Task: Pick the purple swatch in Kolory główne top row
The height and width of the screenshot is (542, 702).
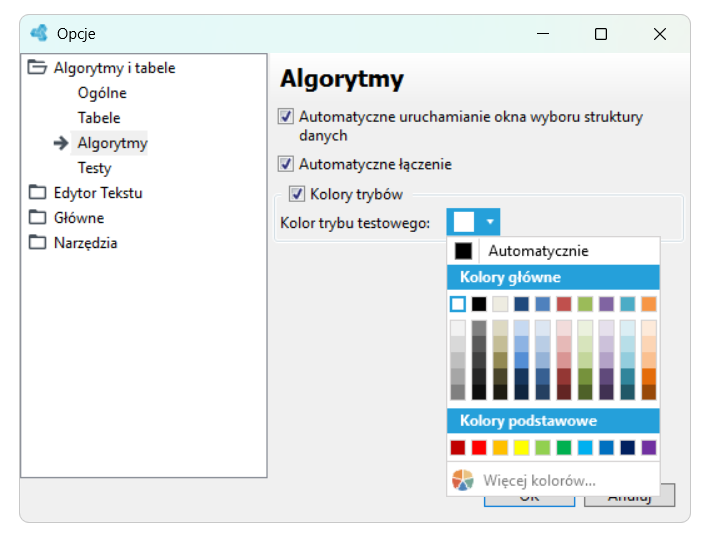Action: pos(607,304)
